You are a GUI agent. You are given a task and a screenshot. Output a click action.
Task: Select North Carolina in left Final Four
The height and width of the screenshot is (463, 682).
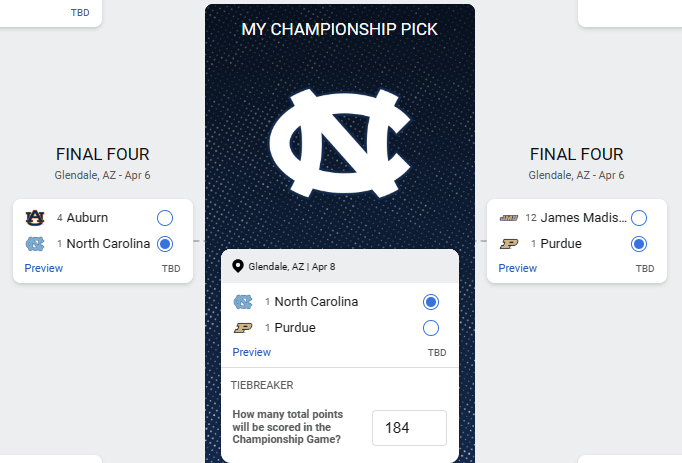165,243
